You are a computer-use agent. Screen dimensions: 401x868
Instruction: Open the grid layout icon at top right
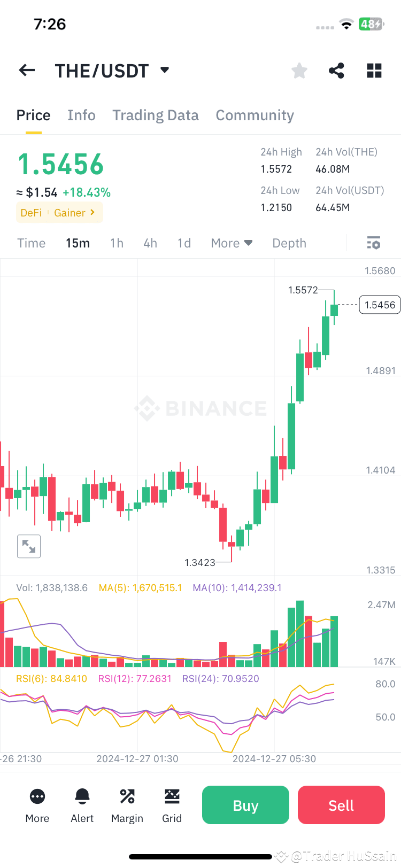(374, 70)
